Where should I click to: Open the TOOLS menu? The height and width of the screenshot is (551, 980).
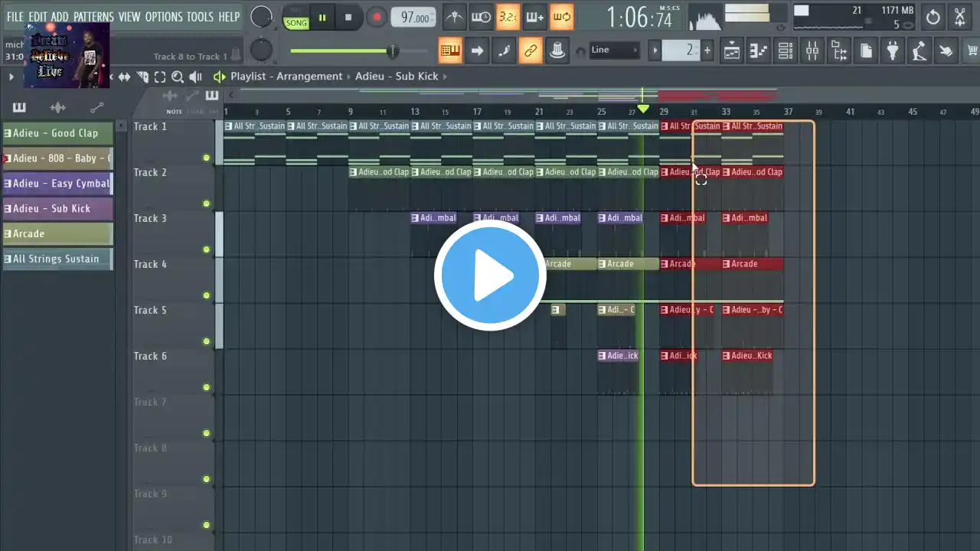(x=201, y=17)
